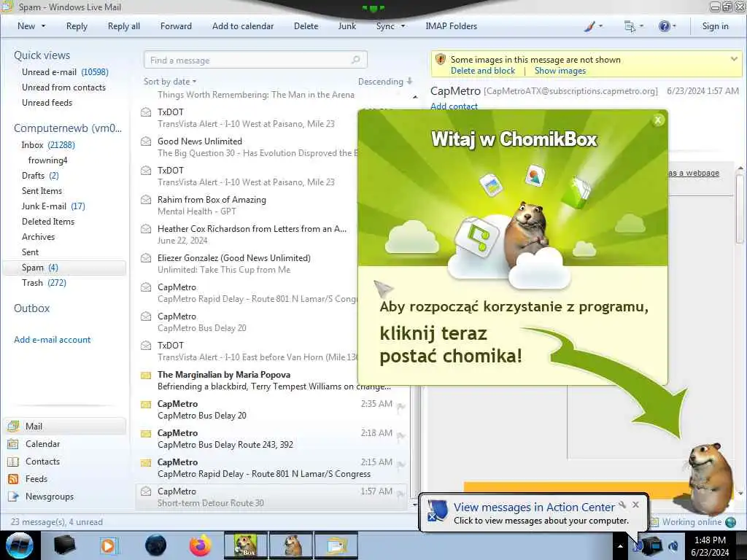The image size is (747, 560).
Task: Open Firefox from the taskbar
Action: [201, 545]
